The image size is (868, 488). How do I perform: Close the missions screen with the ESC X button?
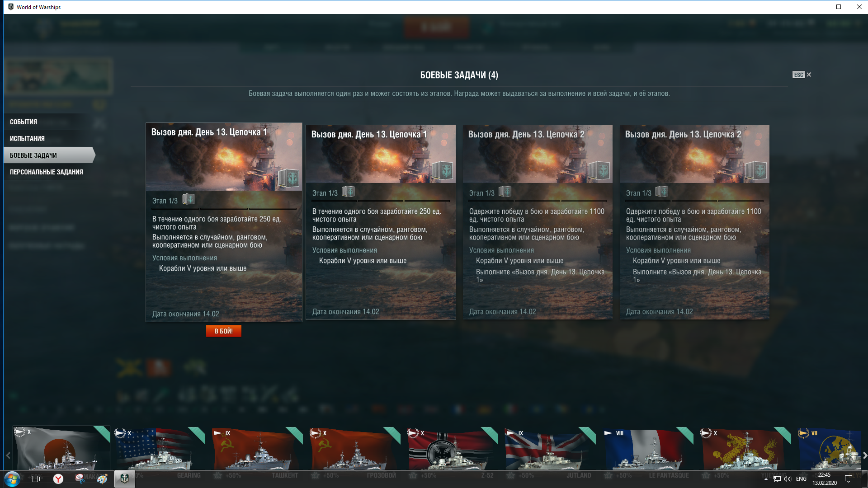coord(802,75)
